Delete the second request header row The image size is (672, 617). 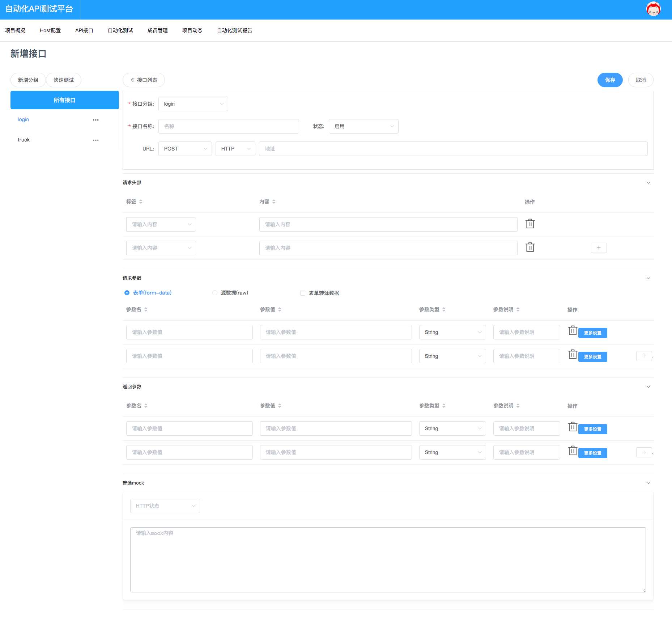530,247
